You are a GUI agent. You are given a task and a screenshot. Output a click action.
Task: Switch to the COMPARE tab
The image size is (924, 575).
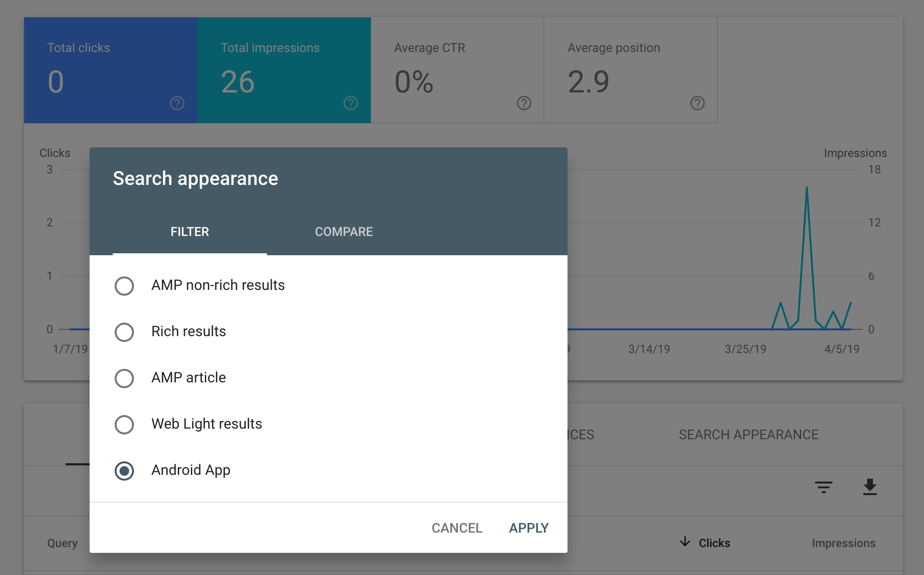pos(343,232)
